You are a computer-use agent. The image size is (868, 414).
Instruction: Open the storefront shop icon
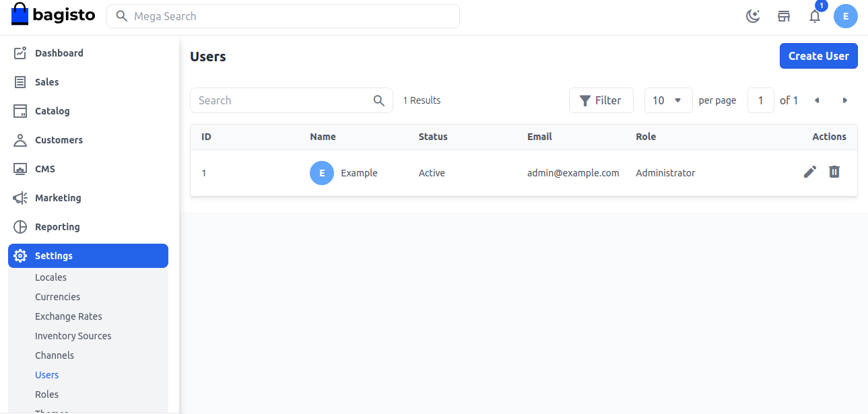(x=784, y=16)
